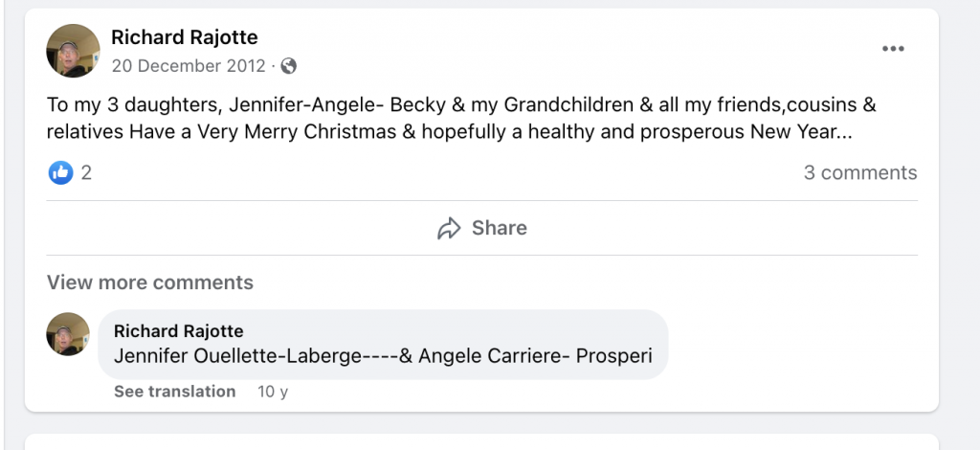Open the 3 comments list

tap(859, 173)
